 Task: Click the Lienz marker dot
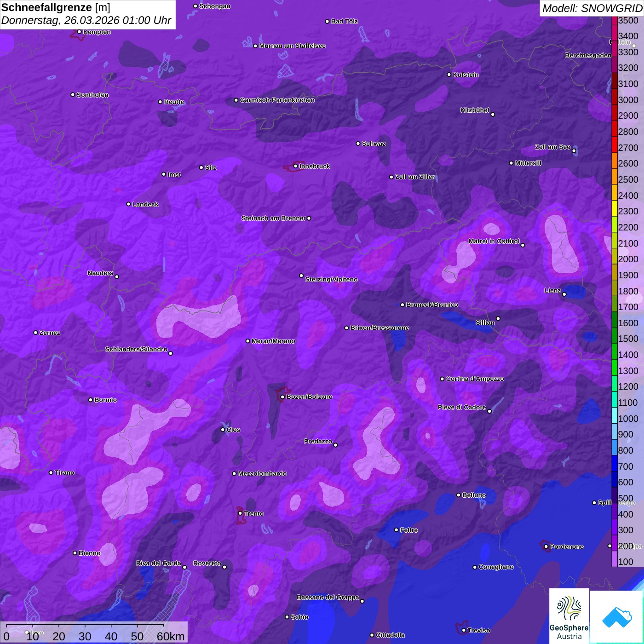(x=564, y=294)
